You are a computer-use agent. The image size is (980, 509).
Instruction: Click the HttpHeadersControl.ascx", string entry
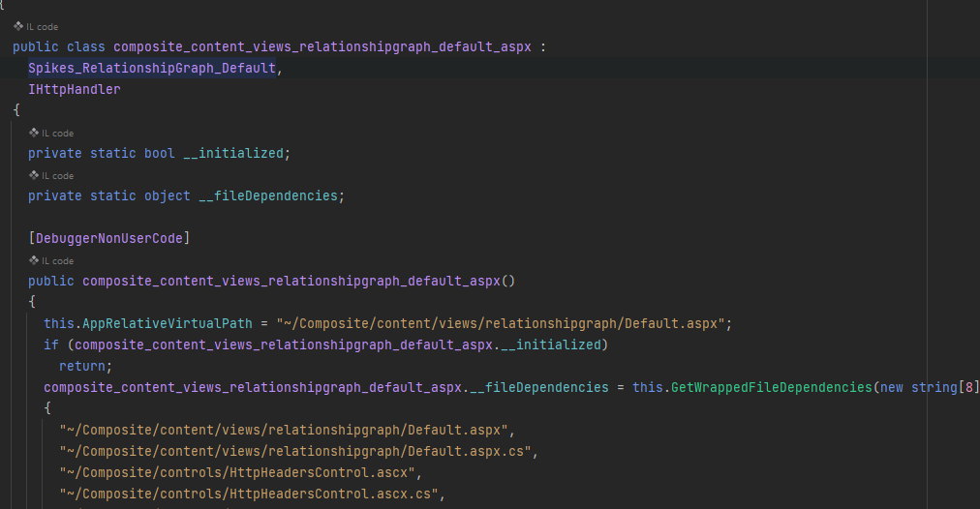coord(240,472)
